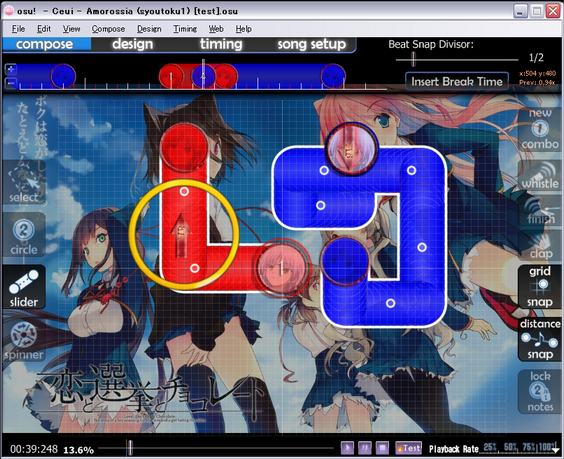Enable clap hitsound
This screenshot has width=564, height=459.
pos(540,246)
